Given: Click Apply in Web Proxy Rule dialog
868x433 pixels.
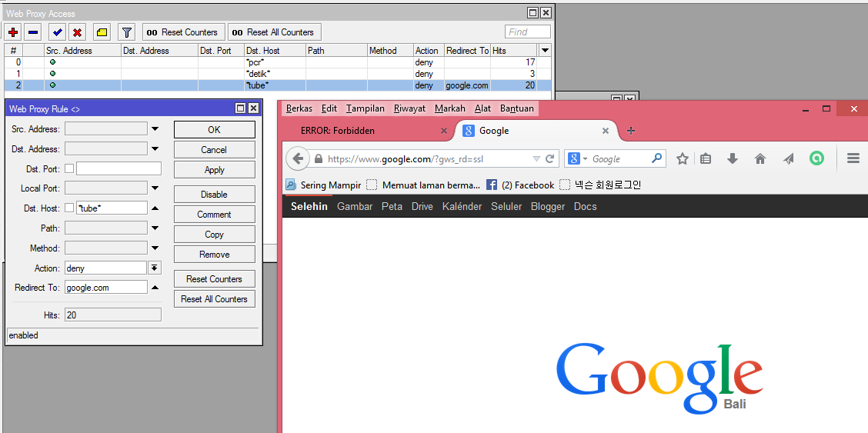Looking at the screenshot, I should 214,170.
